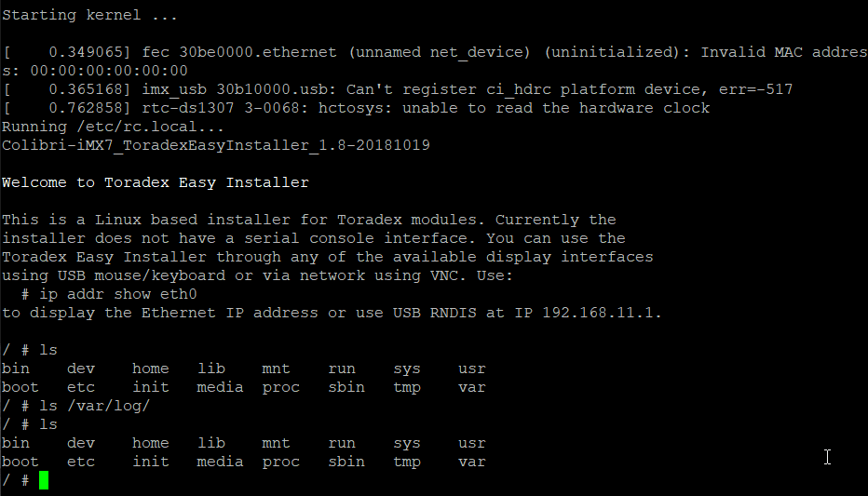This screenshot has height=496, width=868.
Task: Click the Colibri-iMX7_ToradexEasyInstaller version string
Action: [216, 145]
